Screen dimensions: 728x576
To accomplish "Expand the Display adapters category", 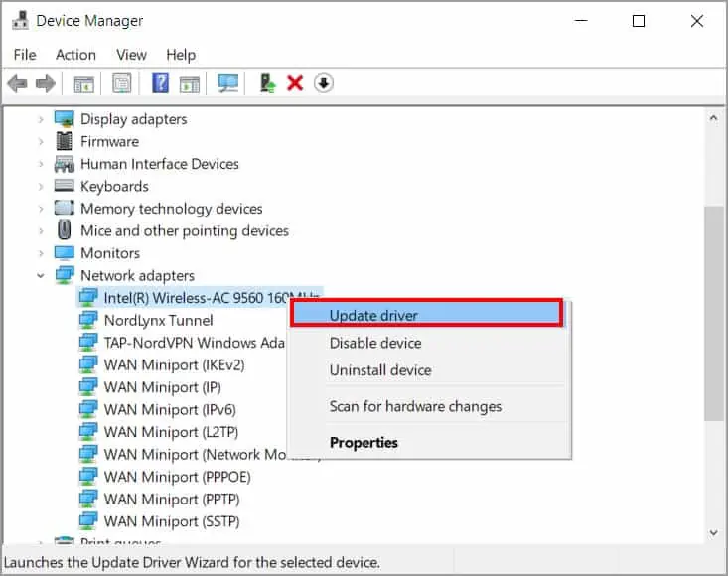I will pos(41,119).
